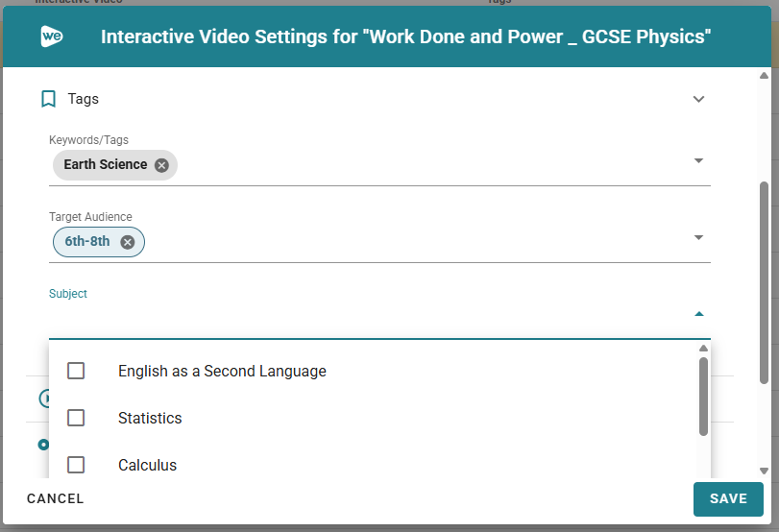Check the Calculus checkbox
This screenshot has width=779, height=532.
(x=76, y=465)
